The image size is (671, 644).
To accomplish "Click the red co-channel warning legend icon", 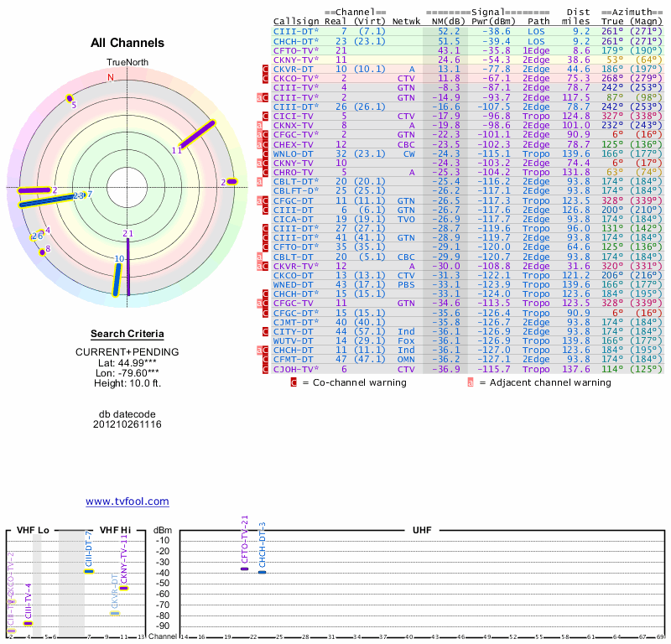I will click(x=294, y=382).
